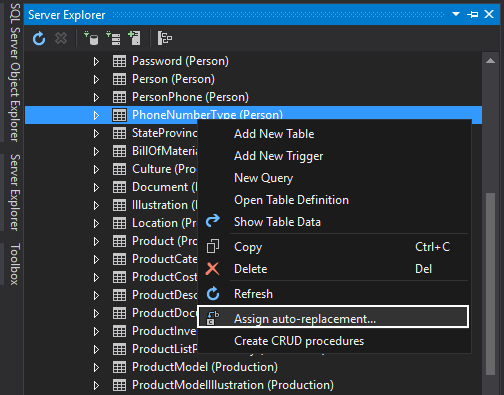
Task: Click the Add SharePoint Connection toolbar icon
Action: point(134,38)
